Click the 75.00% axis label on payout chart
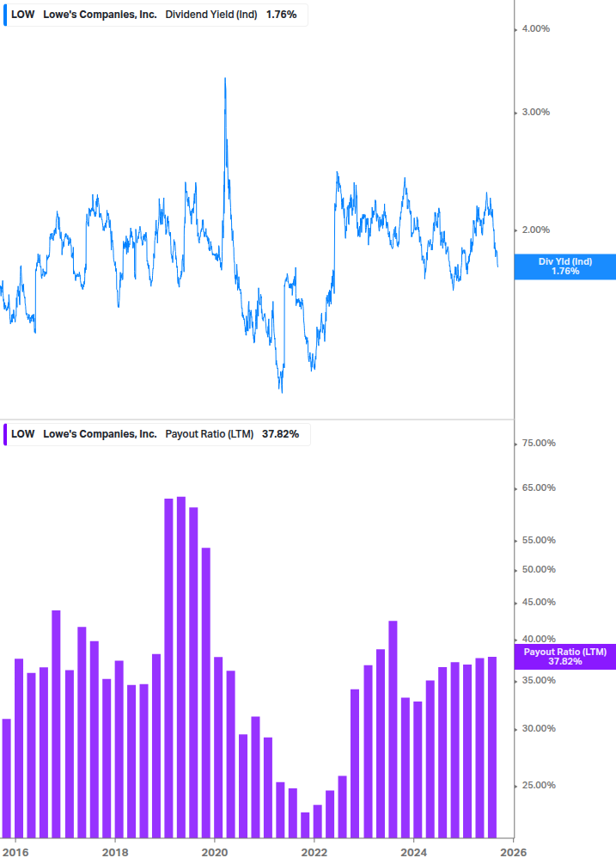Viewport: 616px width, 864px height. (x=539, y=443)
